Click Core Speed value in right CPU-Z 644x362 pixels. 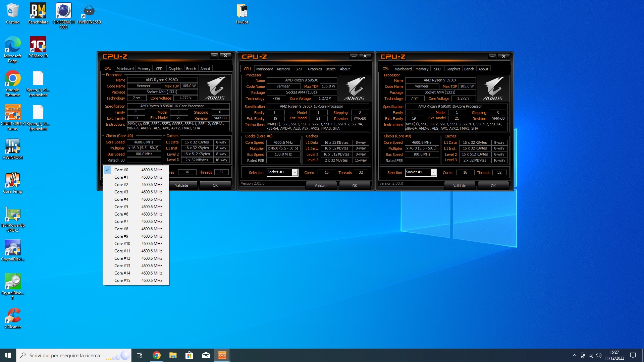click(x=422, y=142)
